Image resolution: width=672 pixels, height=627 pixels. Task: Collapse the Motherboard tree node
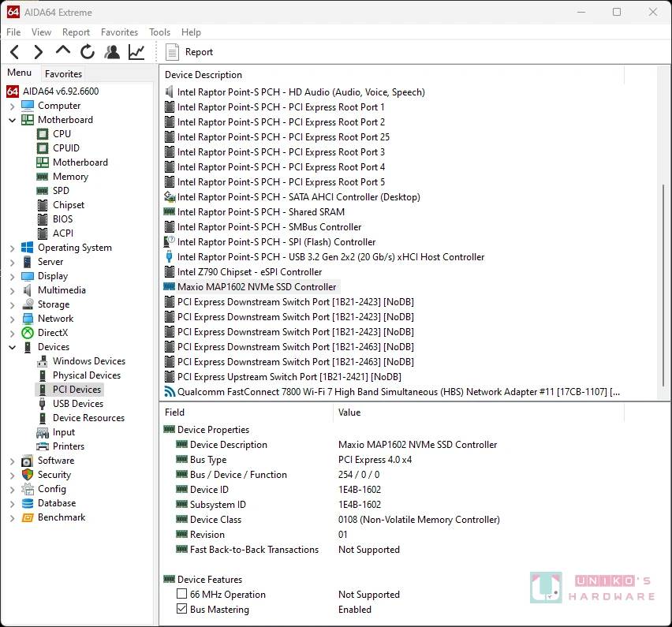pos(13,120)
